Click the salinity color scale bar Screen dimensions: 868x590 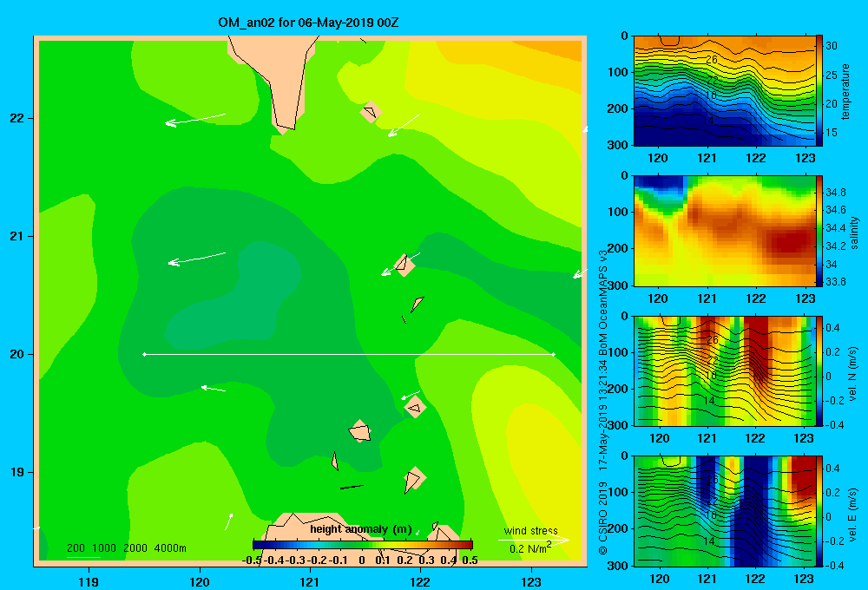[819, 231]
